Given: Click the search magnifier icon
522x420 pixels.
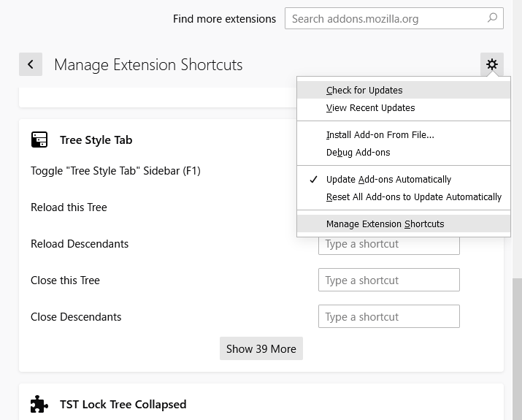Looking at the screenshot, I should click(x=492, y=18).
